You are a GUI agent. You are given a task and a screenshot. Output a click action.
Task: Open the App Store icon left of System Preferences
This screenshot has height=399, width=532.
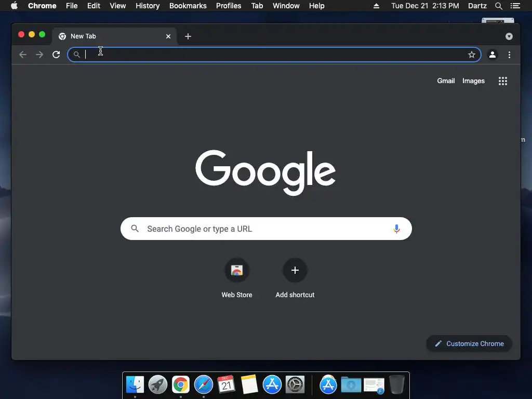point(272,385)
